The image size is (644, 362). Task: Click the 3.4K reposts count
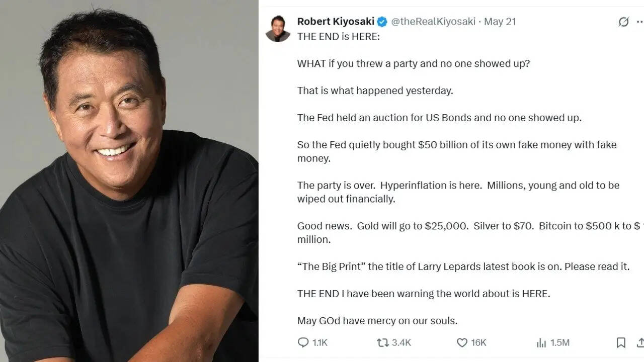point(401,342)
